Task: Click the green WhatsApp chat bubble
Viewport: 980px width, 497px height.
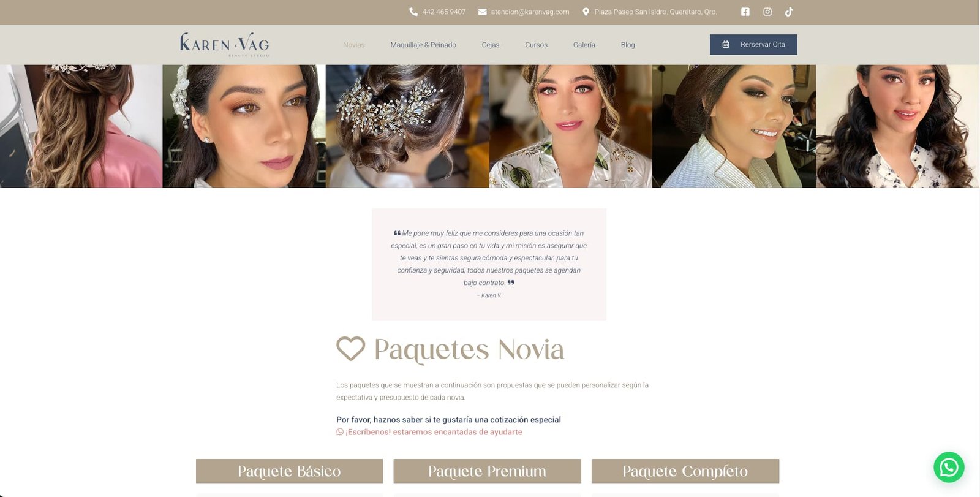Action: (x=949, y=467)
